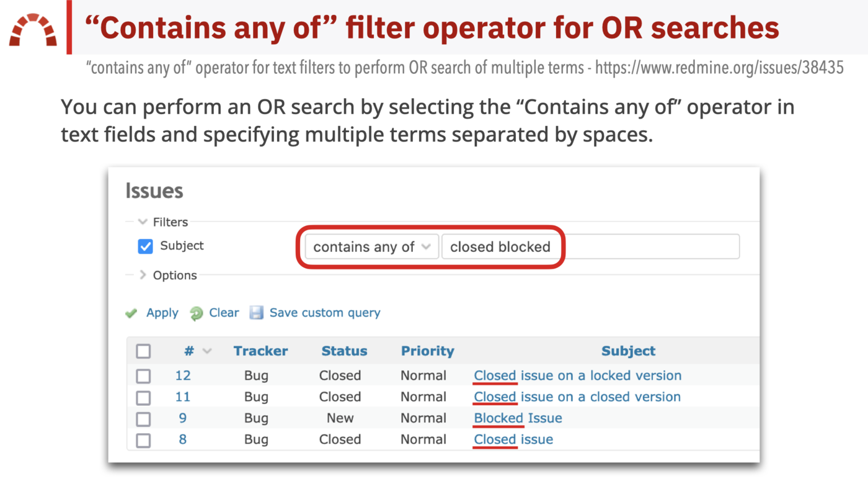
Task: Click the Priority column header
Action: [x=427, y=351]
